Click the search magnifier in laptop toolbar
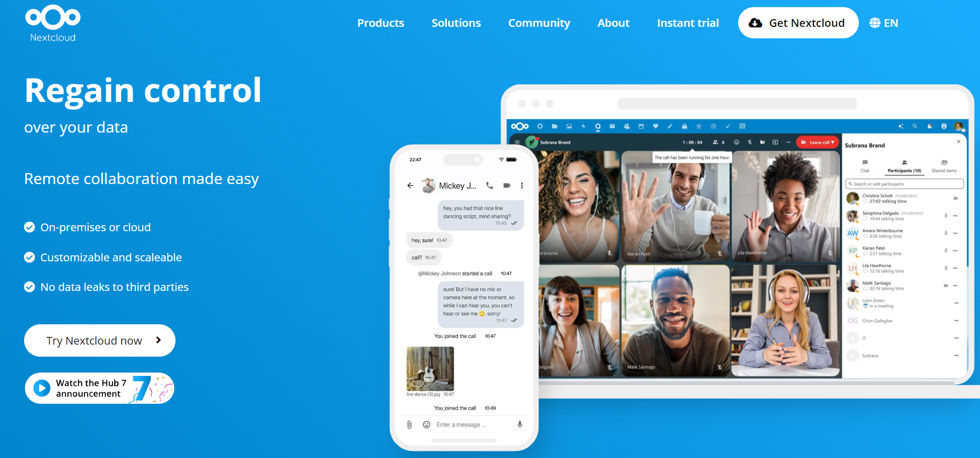 [915, 126]
